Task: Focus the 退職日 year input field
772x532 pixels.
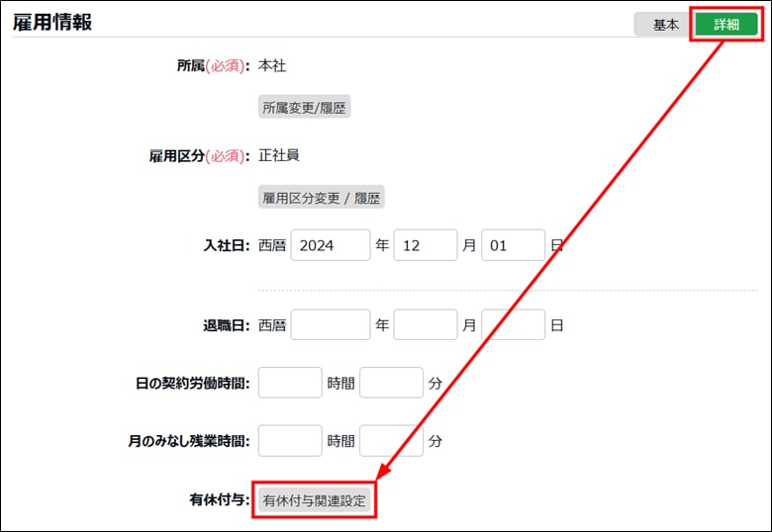Action: click(x=331, y=324)
